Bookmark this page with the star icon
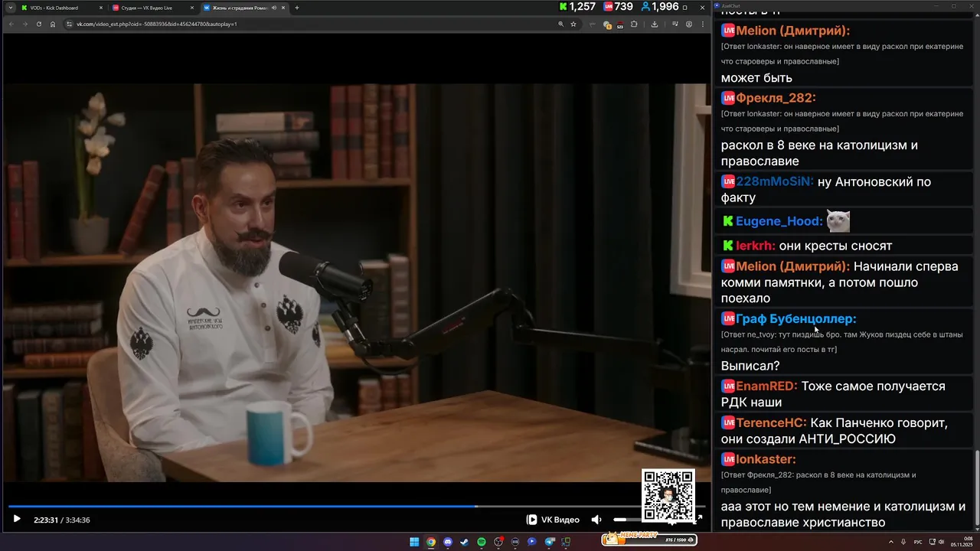 [573, 24]
